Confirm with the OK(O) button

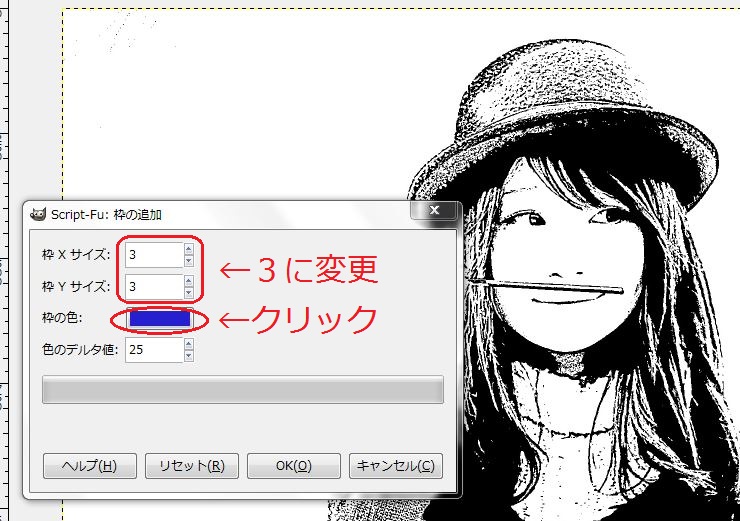[x=294, y=466]
